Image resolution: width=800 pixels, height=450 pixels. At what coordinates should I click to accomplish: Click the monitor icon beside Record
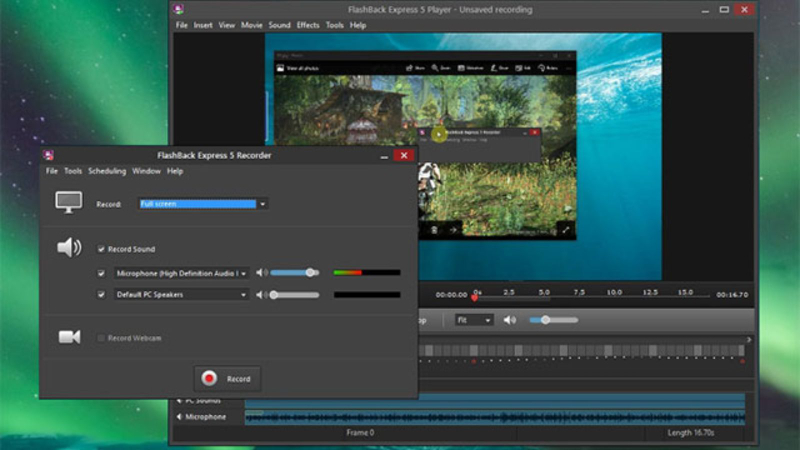pyautogui.click(x=69, y=203)
